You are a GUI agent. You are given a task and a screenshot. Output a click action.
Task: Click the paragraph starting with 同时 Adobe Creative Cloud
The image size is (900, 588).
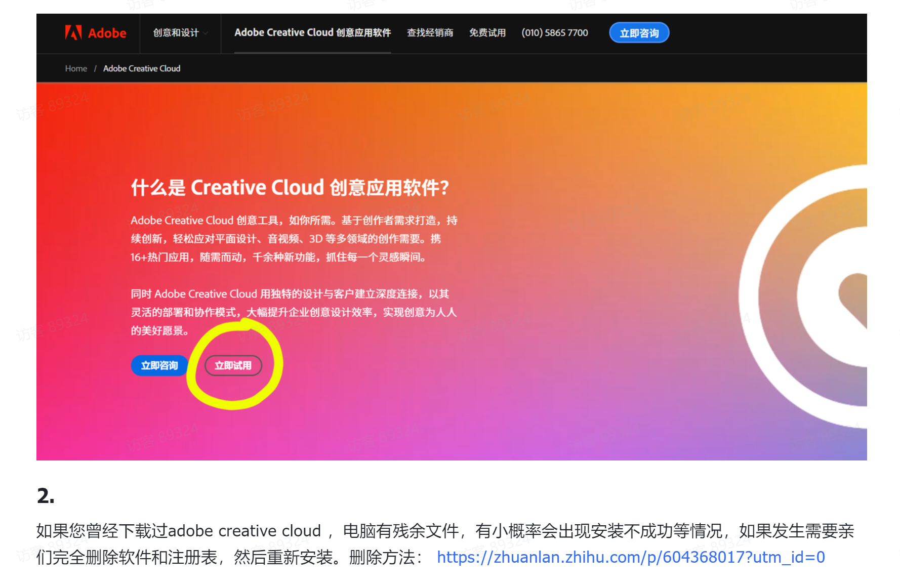294,312
